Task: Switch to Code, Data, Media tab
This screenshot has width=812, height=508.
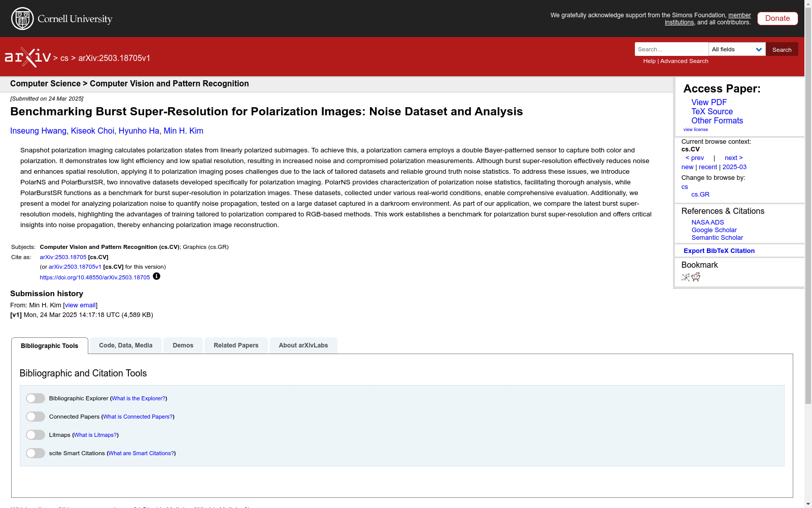Action: click(126, 345)
